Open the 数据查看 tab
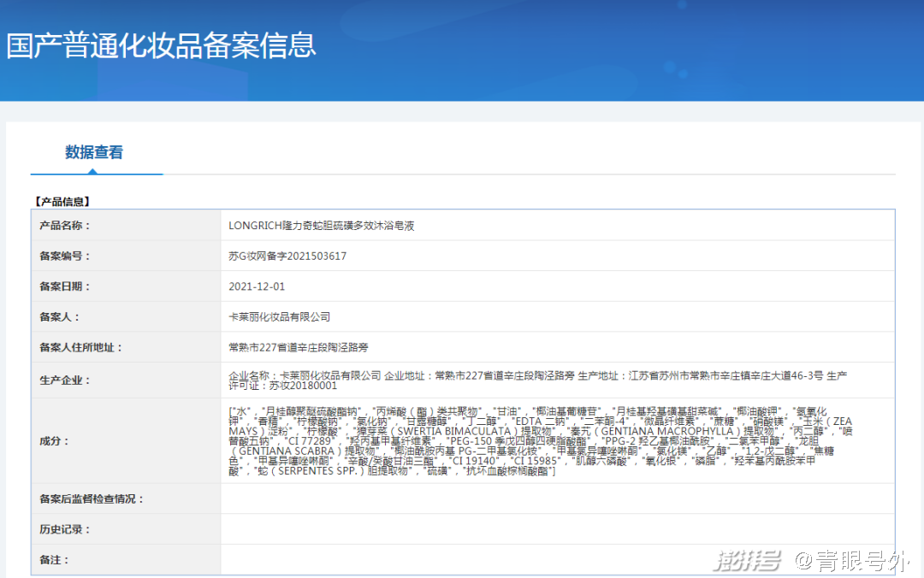The width and height of the screenshot is (924, 578). click(x=94, y=153)
